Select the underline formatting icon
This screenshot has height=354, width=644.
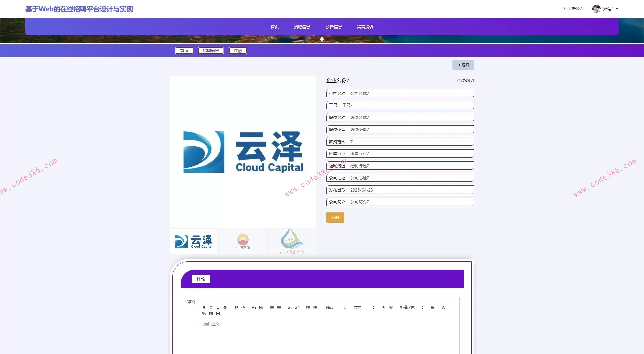coord(218,308)
